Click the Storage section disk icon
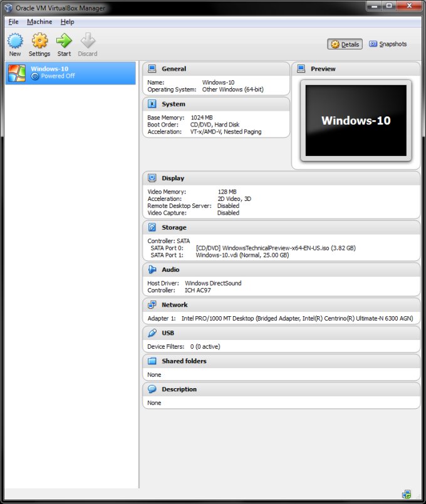The image size is (426, 504). click(152, 227)
